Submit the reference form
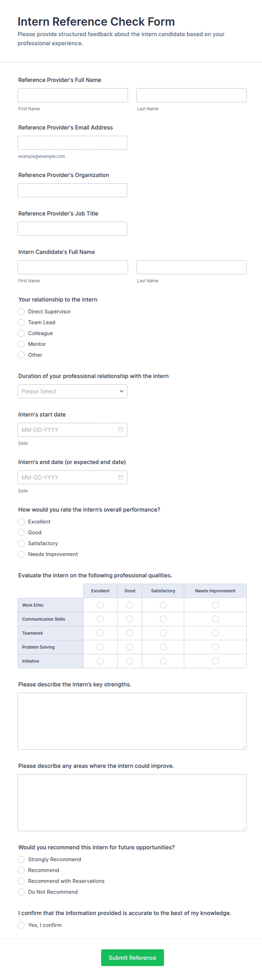This screenshot has height=980, width=262. click(x=132, y=957)
